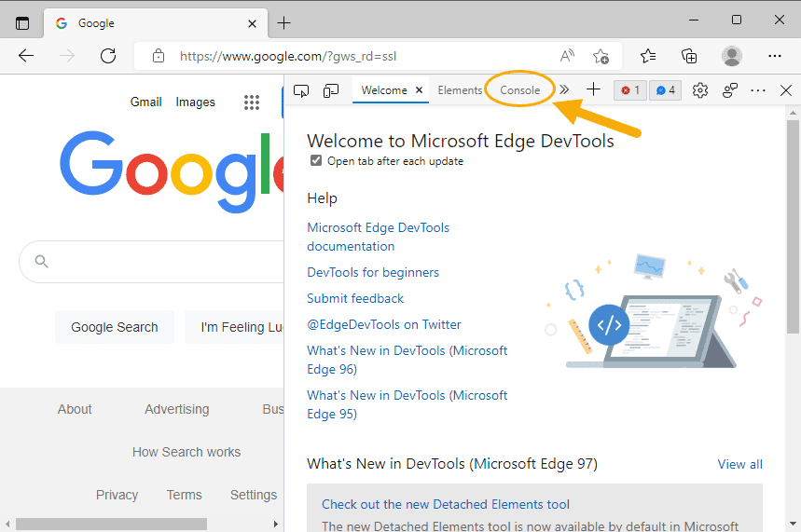
Task: Refresh the Google page
Action: click(108, 56)
